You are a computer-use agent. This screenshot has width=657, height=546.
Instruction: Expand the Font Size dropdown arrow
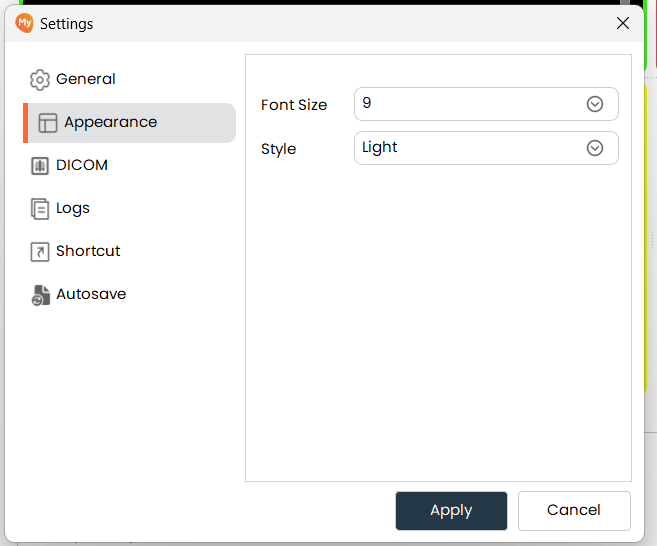(x=595, y=104)
